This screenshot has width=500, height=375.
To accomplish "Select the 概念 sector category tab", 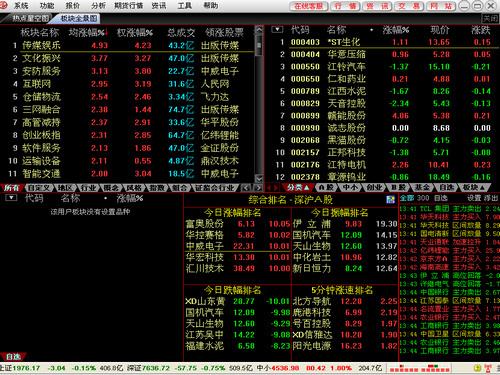I will (111, 188).
